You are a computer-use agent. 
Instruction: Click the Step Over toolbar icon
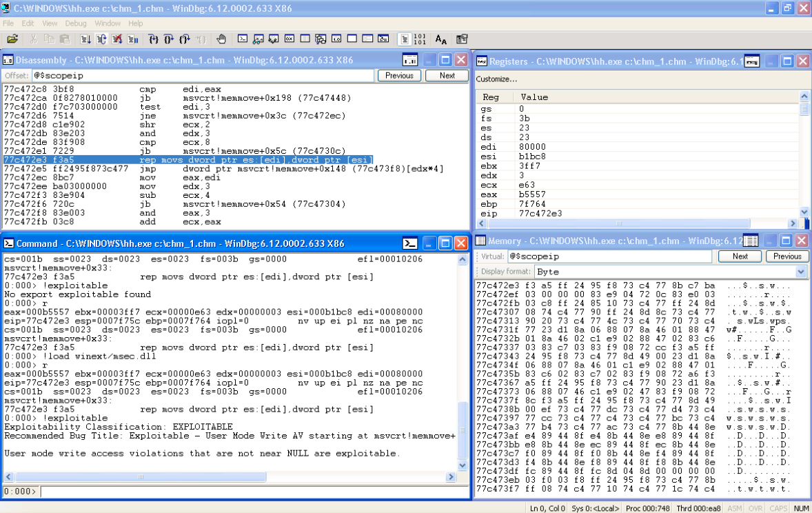tap(169, 39)
